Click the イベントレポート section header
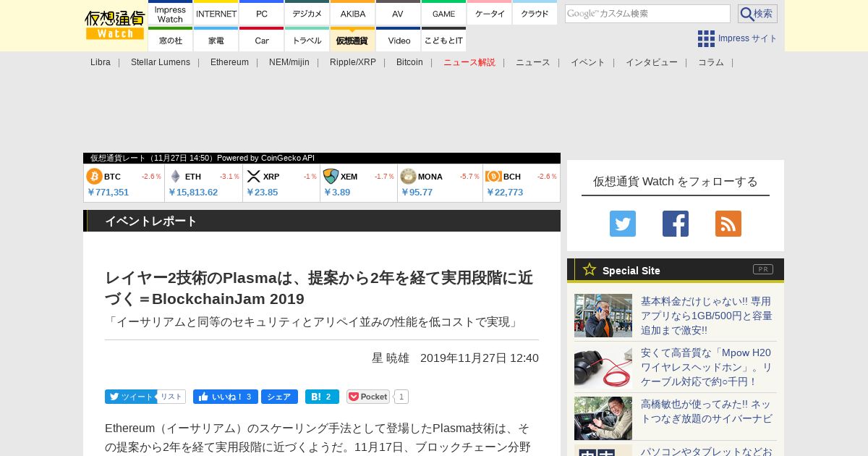 tap(322, 221)
